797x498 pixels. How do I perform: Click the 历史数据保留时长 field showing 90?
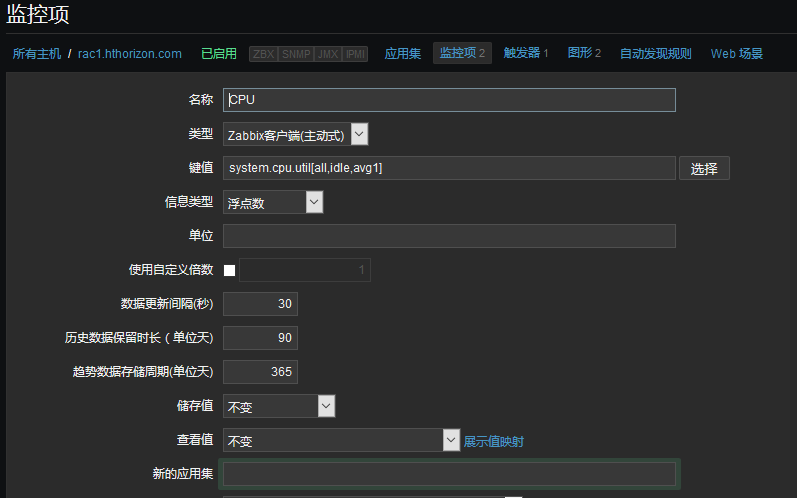click(x=260, y=338)
